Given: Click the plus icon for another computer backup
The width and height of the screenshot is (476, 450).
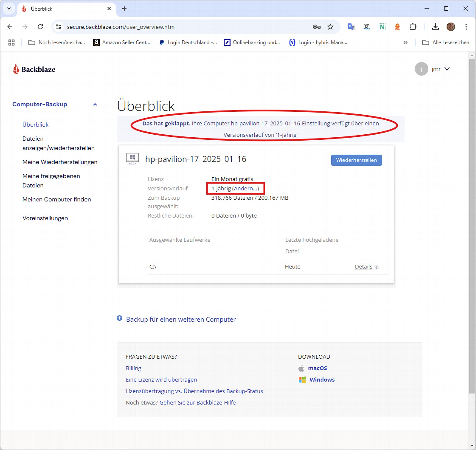Looking at the screenshot, I should pos(119,318).
